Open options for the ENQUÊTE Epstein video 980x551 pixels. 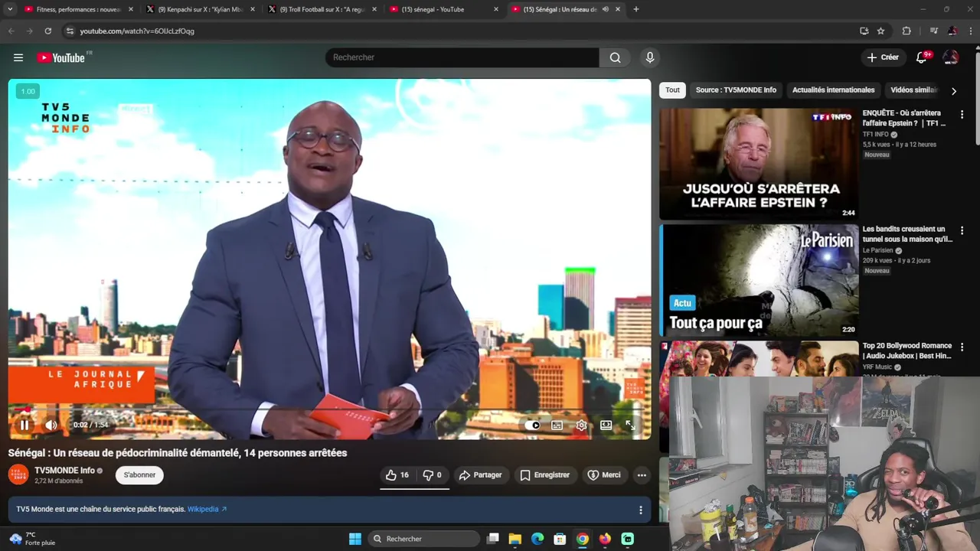(962, 114)
